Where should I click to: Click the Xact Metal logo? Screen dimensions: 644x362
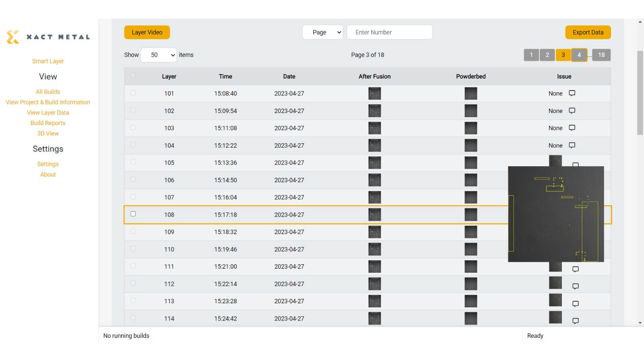[48, 37]
